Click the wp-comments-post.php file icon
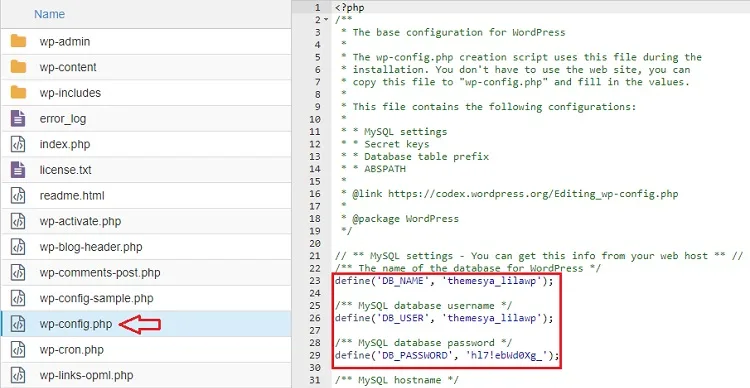The height and width of the screenshot is (388, 750). [18, 273]
